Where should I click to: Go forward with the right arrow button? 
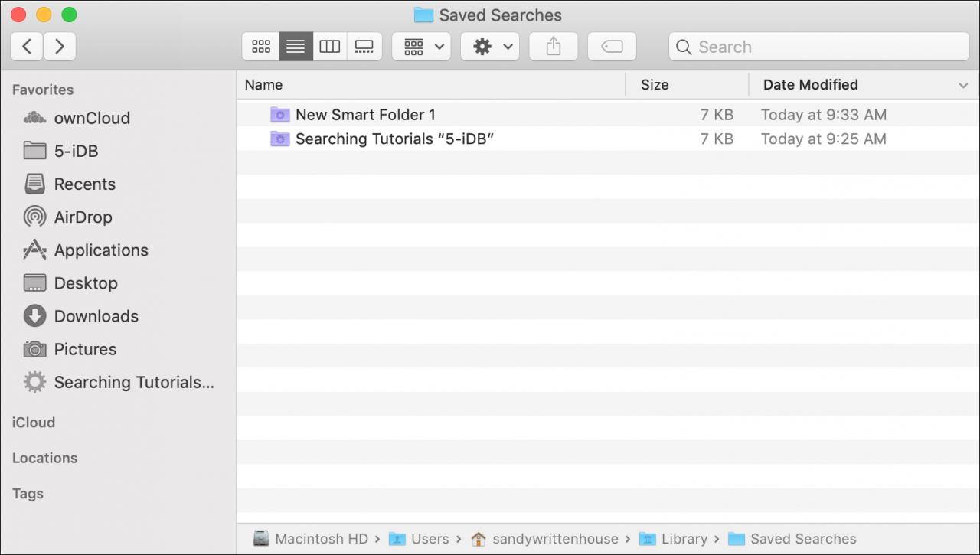pos(60,47)
